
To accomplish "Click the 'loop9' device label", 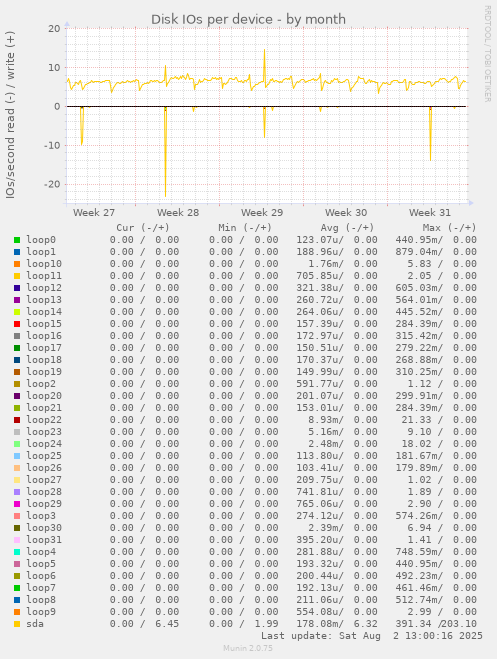I will tap(41, 612).
